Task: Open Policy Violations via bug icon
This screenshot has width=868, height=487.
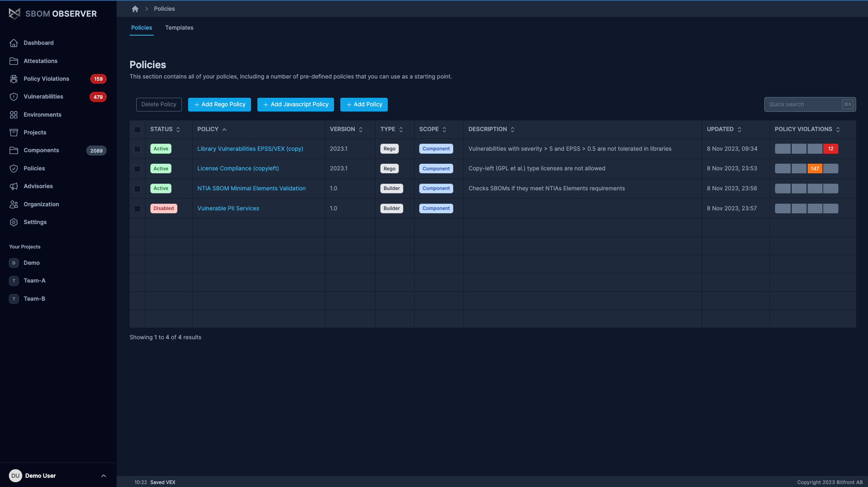Action: pos(14,79)
